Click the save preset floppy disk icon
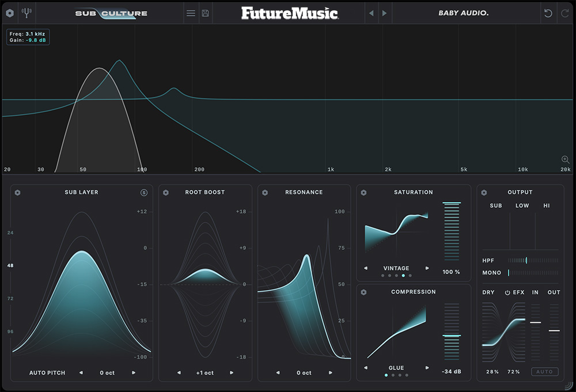 pos(206,13)
